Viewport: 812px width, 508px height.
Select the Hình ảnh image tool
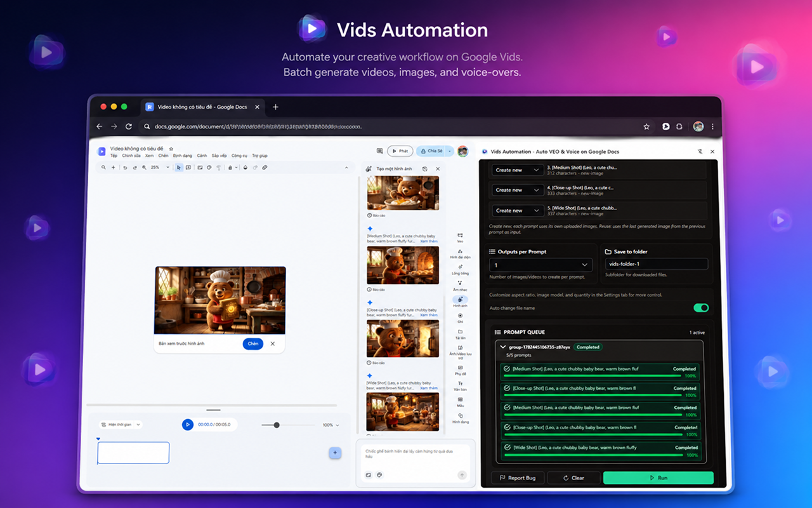point(460,301)
